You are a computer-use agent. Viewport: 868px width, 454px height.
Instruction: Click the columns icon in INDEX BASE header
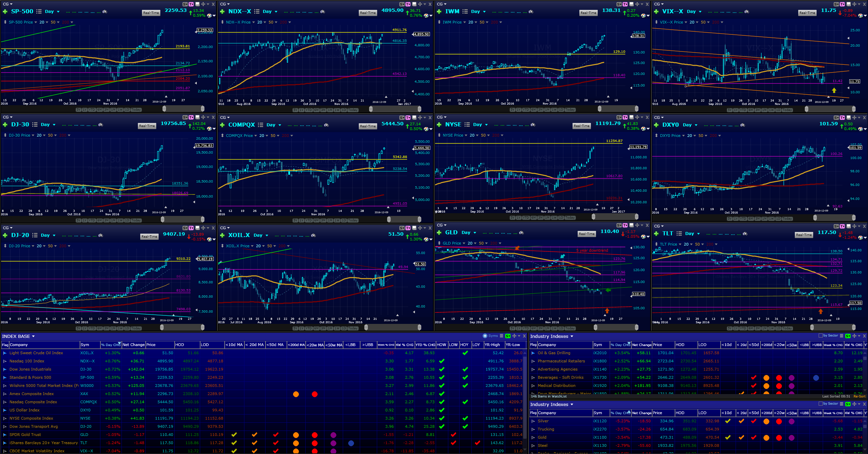(x=501, y=336)
